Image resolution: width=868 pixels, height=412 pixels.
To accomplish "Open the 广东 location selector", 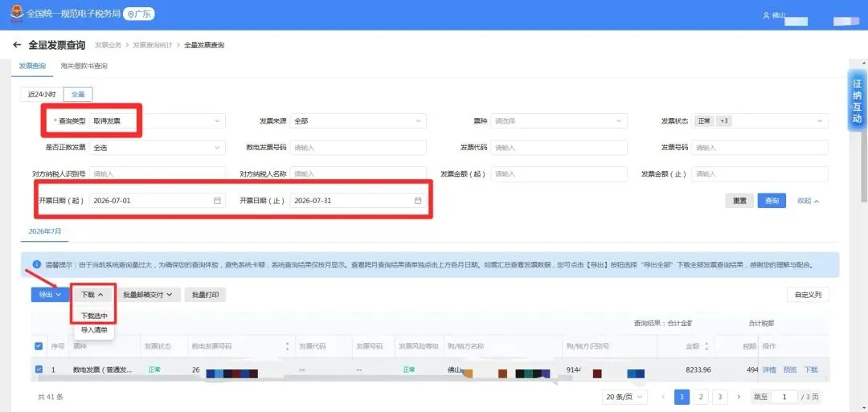I will tap(139, 14).
